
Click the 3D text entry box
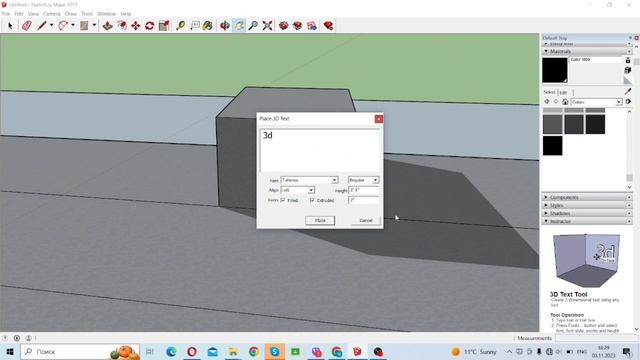click(320, 151)
